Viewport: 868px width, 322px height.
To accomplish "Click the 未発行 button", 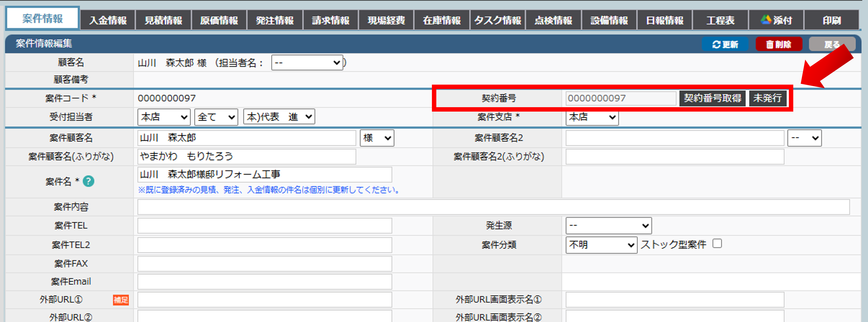I will [768, 98].
